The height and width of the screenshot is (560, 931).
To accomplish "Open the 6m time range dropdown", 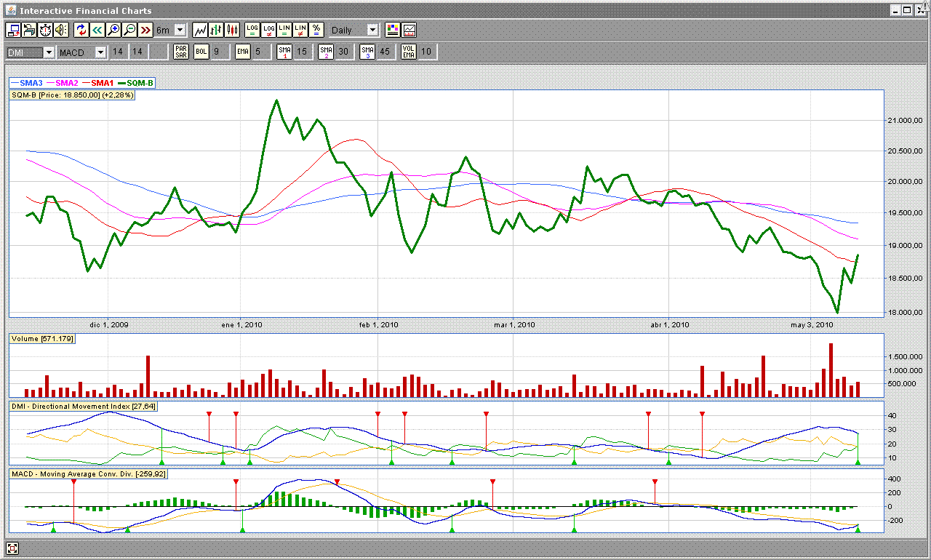I will [x=180, y=30].
